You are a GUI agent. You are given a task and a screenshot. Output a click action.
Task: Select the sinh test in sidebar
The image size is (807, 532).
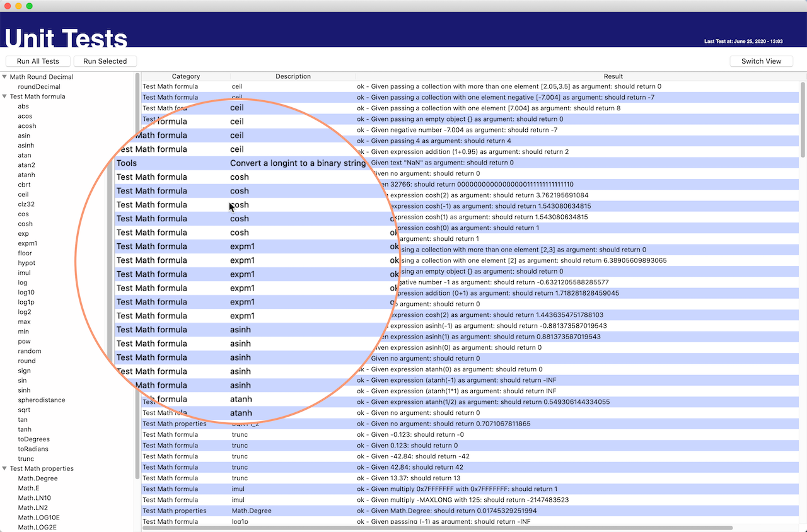[x=24, y=390]
